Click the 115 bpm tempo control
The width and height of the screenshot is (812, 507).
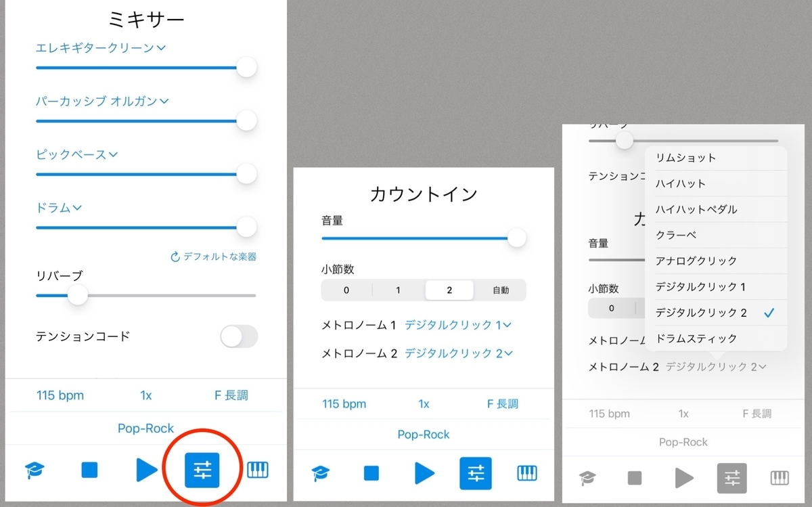[60, 395]
